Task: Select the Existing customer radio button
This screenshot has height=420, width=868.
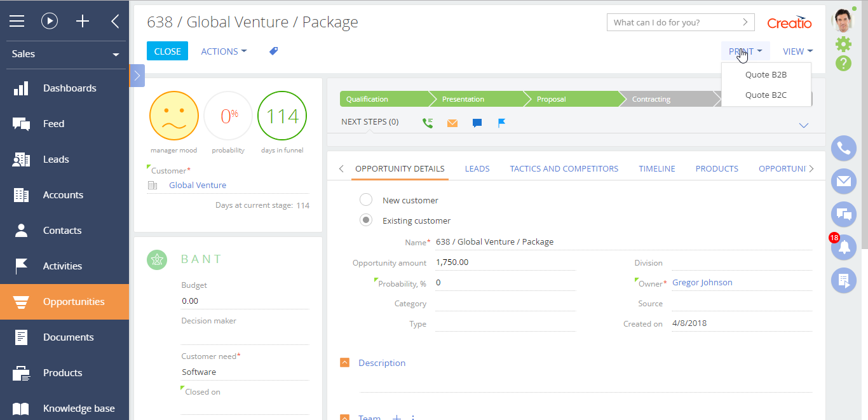Action: [366, 220]
